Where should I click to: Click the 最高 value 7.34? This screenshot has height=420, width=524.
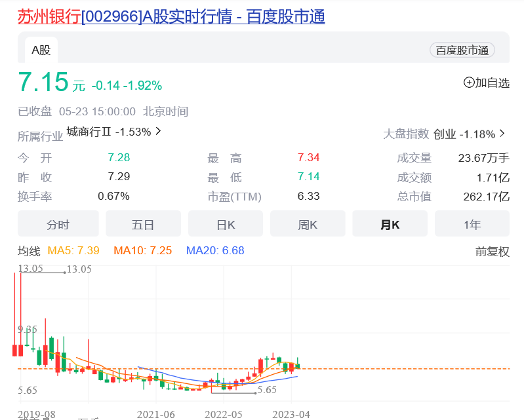coord(308,157)
